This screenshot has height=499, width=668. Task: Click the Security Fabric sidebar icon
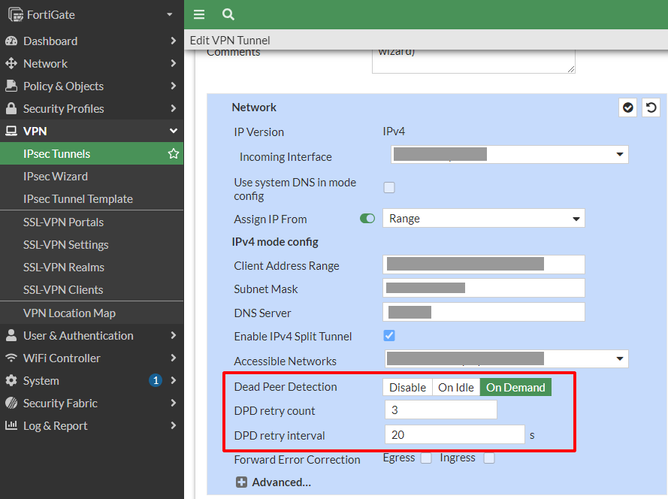coord(11,403)
